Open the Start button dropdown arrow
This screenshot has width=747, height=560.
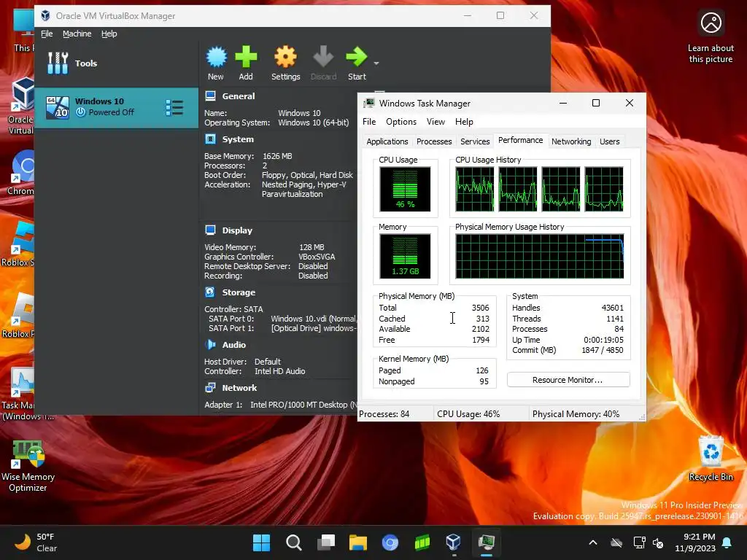[x=376, y=63]
